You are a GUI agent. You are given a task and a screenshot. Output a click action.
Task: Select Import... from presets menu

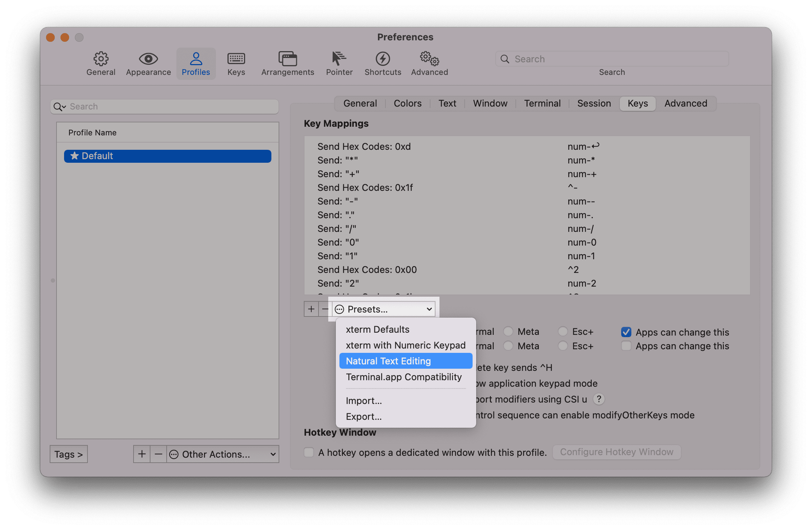(x=406, y=401)
